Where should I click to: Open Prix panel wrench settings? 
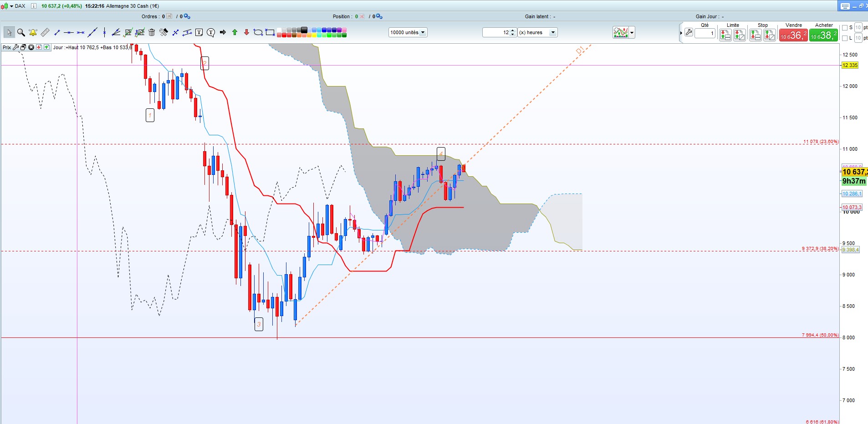coord(16,47)
